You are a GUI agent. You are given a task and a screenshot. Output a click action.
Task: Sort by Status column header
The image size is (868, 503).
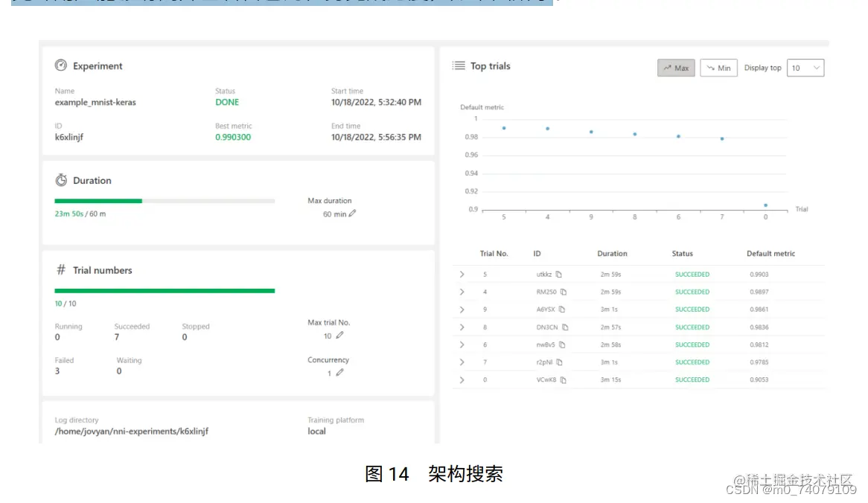(x=682, y=254)
